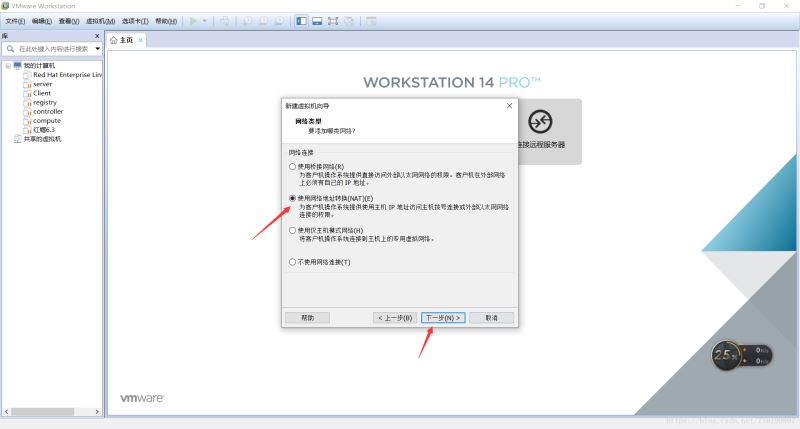Click the 下一步(N) > button

443,317
